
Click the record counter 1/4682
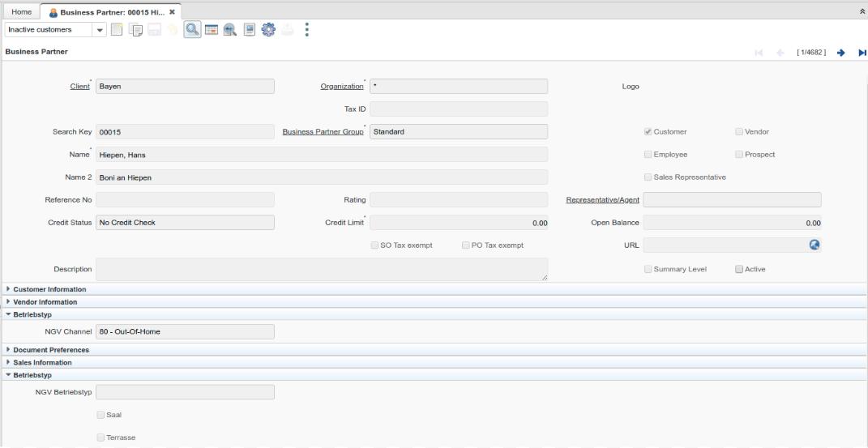811,53
